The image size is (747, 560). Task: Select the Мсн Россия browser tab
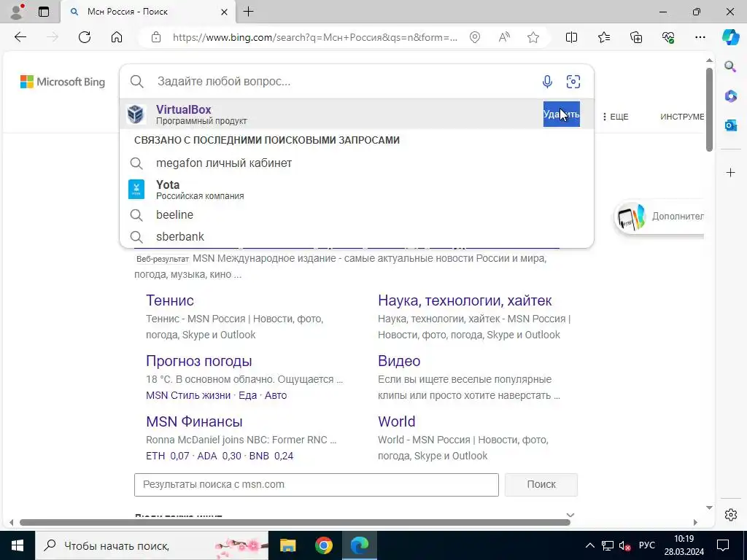coord(147,12)
